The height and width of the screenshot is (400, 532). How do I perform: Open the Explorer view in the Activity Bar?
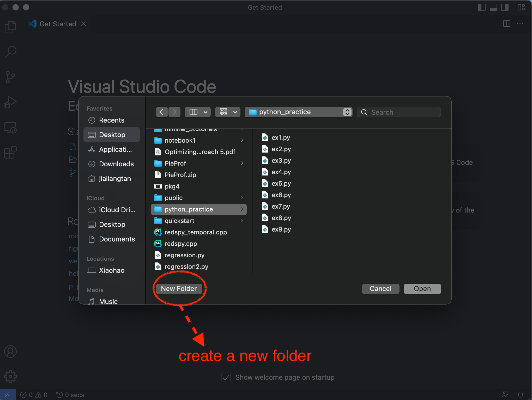[x=10, y=26]
